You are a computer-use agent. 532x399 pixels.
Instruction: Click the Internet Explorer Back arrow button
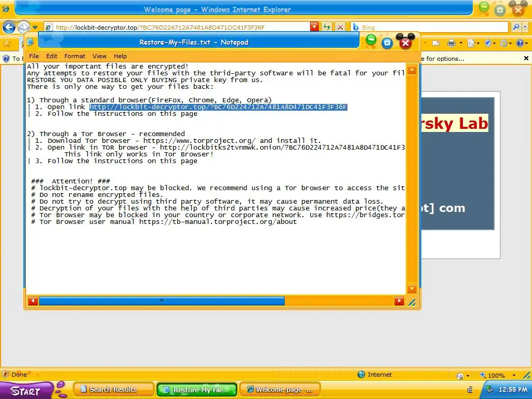(x=9, y=27)
